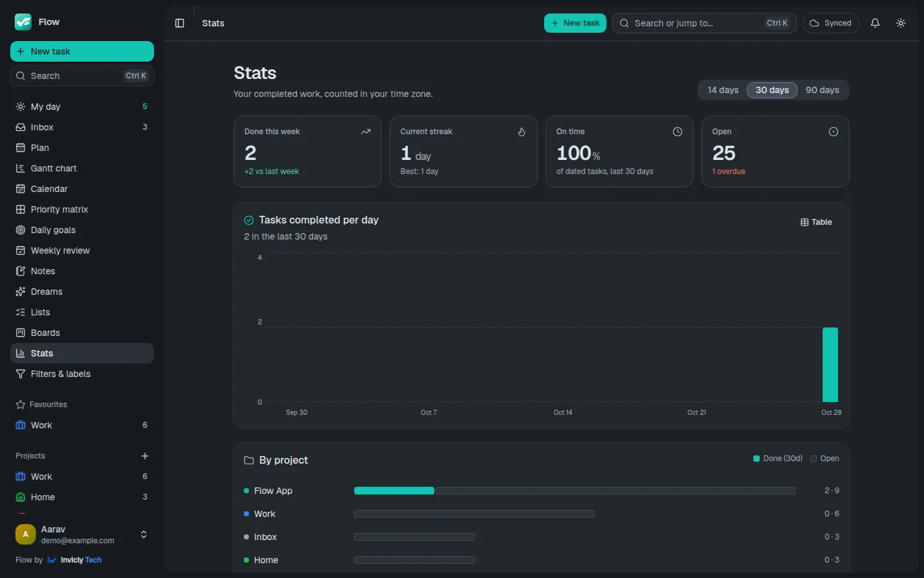Image resolution: width=924 pixels, height=578 pixels.
Task: Toggle the sidebar panel icon
Action: click(180, 23)
